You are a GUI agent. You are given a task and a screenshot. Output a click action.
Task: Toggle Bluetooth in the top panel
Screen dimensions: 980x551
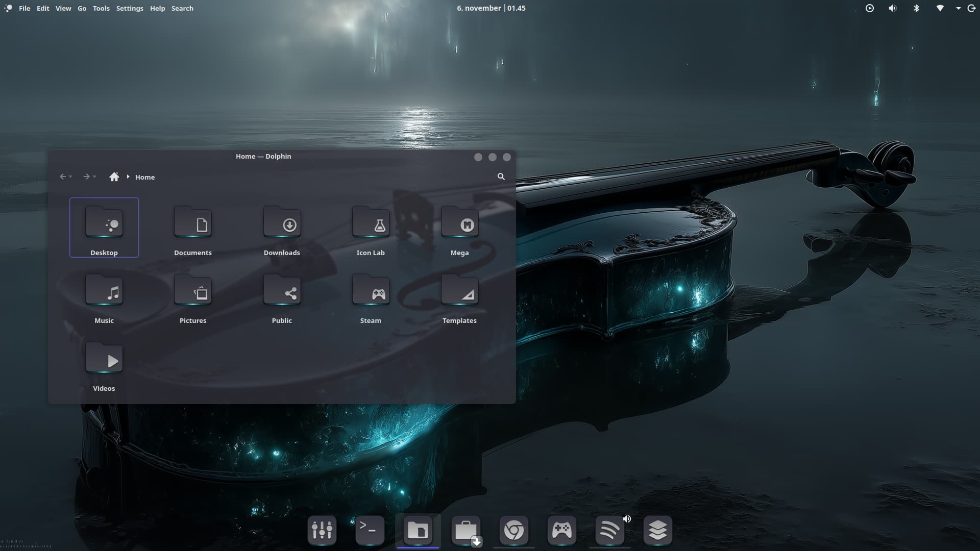pos(916,8)
